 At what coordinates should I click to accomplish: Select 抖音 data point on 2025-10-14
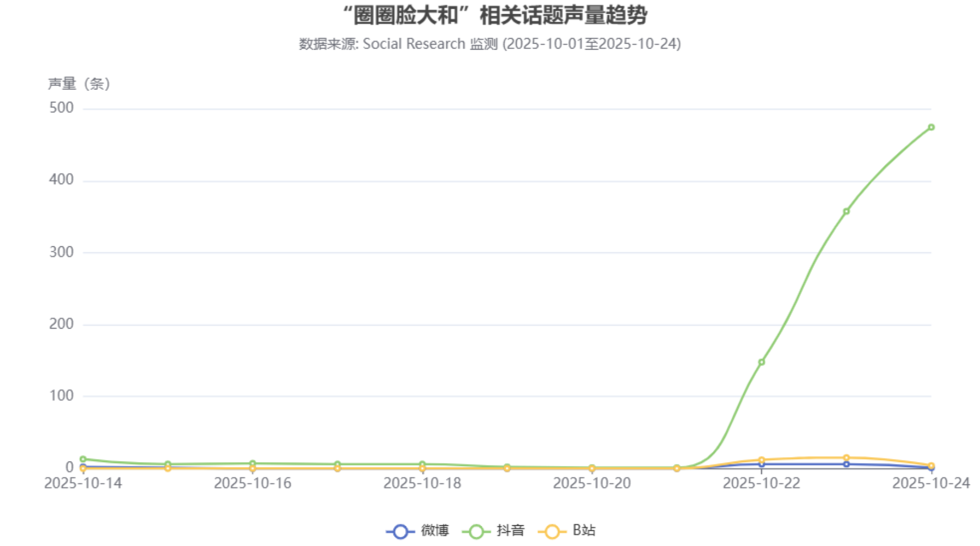[83, 459]
